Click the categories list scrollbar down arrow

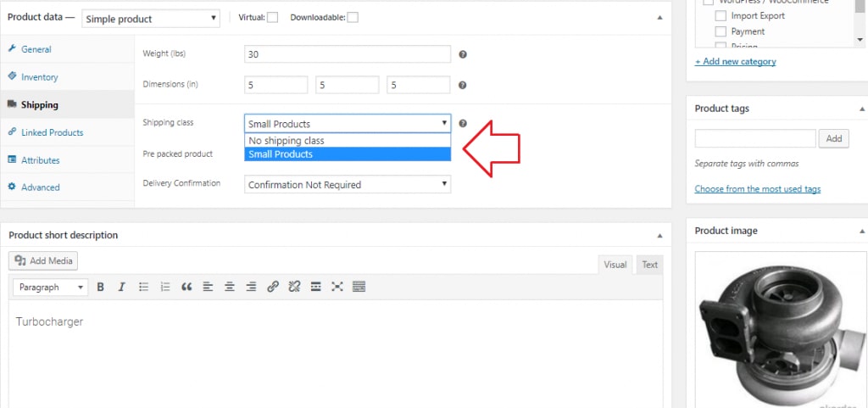[x=860, y=40]
